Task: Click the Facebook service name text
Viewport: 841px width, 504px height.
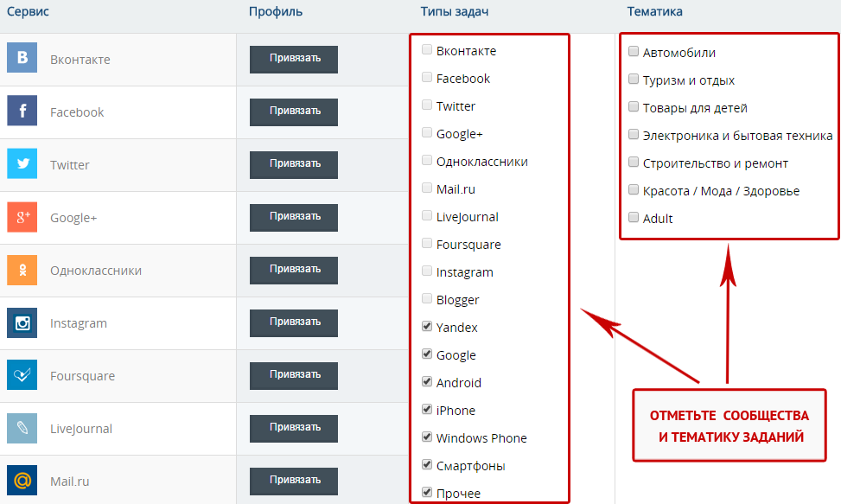Action: tap(77, 112)
